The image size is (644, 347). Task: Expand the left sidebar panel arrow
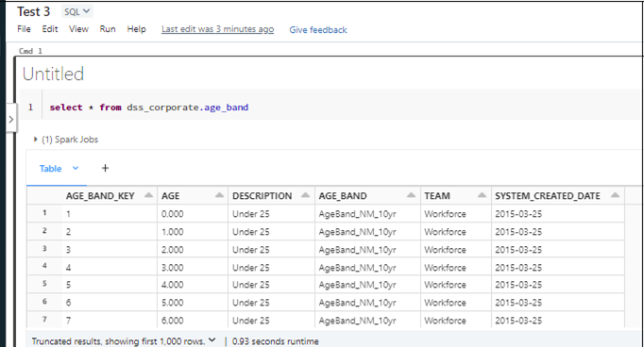11,120
